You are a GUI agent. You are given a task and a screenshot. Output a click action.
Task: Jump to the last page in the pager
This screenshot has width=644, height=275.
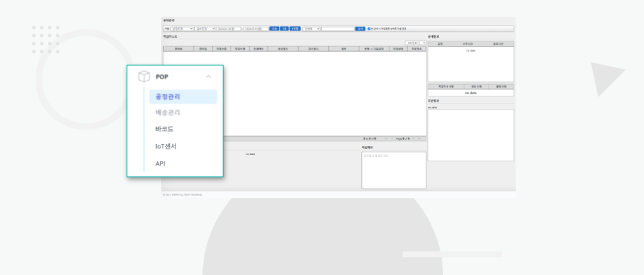coord(419,139)
